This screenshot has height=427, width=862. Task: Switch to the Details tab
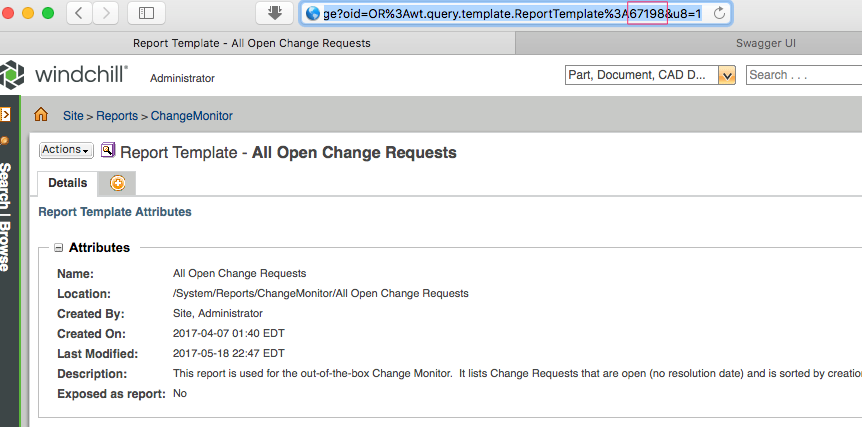tap(68, 183)
